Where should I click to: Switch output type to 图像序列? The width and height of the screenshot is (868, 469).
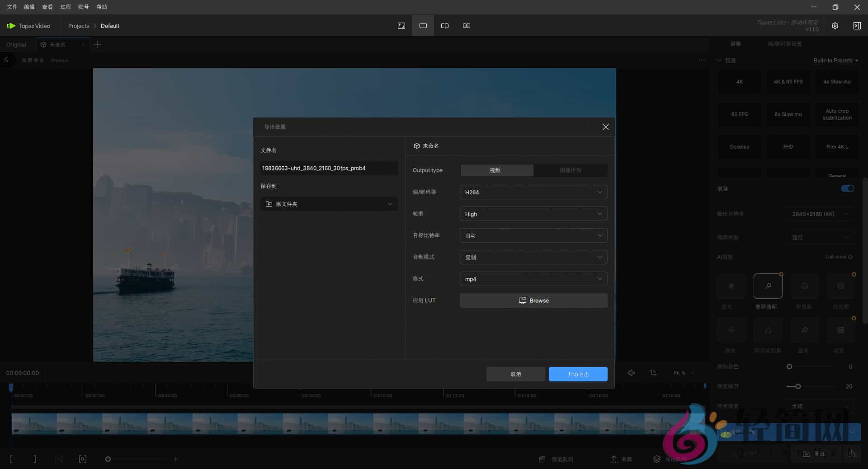[x=570, y=170]
